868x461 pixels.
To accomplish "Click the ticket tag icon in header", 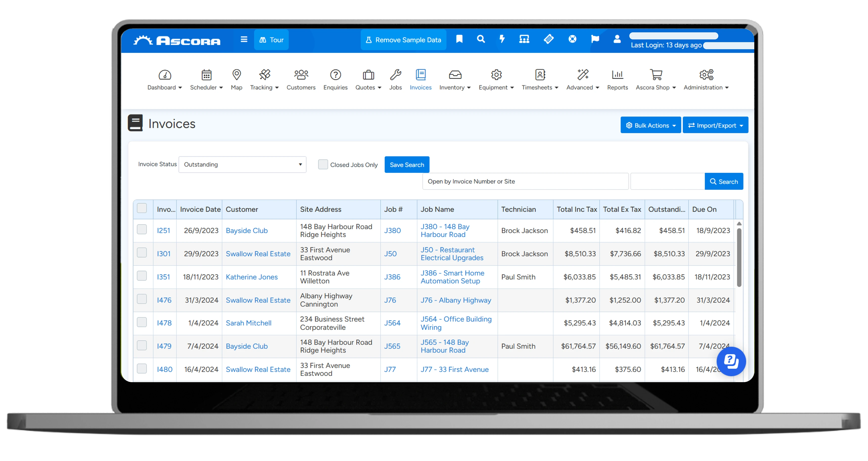I will [549, 39].
